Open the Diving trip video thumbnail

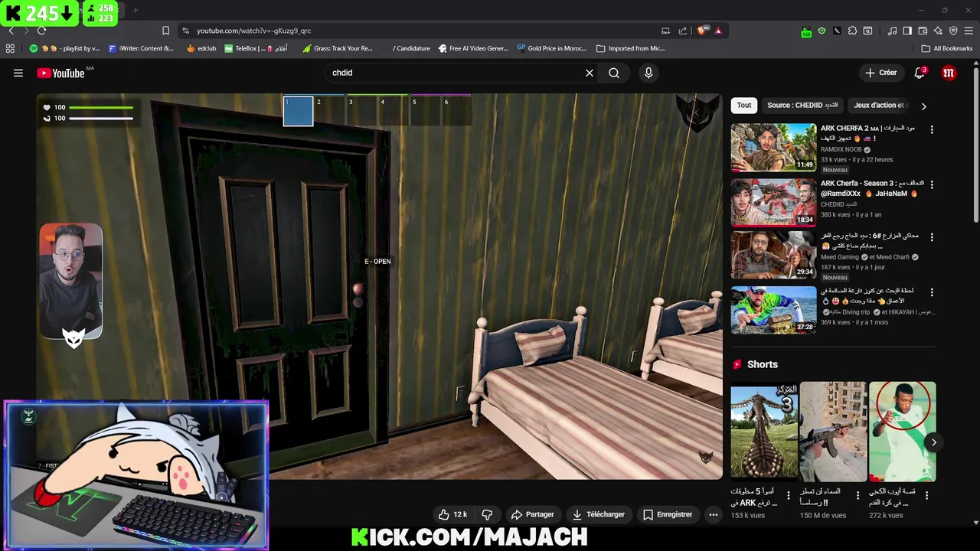tap(773, 310)
